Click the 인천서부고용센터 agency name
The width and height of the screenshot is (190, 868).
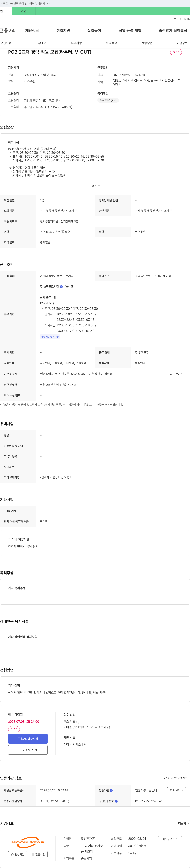point(146,790)
